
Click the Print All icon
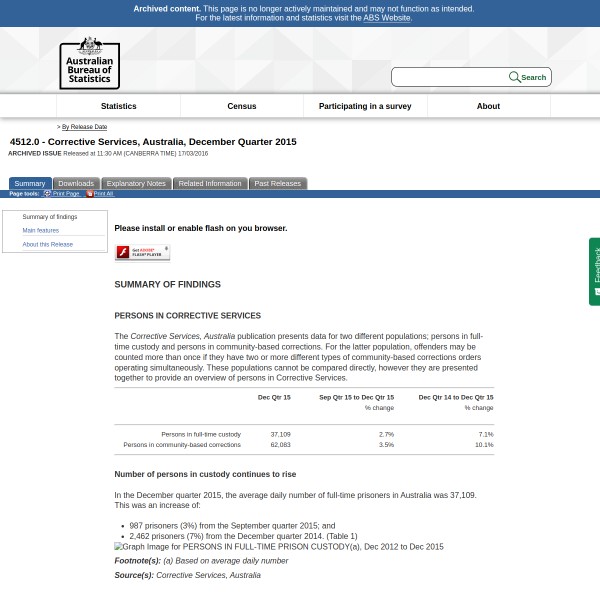pos(89,194)
